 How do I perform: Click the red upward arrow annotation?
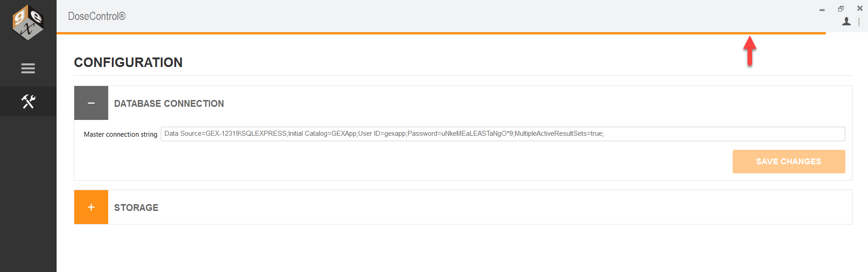(x=750, y=51)
